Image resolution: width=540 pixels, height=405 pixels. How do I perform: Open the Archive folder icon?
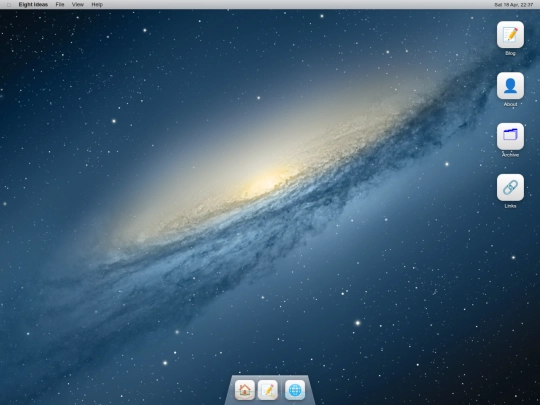pyautogui.click(x=510, y=136)
